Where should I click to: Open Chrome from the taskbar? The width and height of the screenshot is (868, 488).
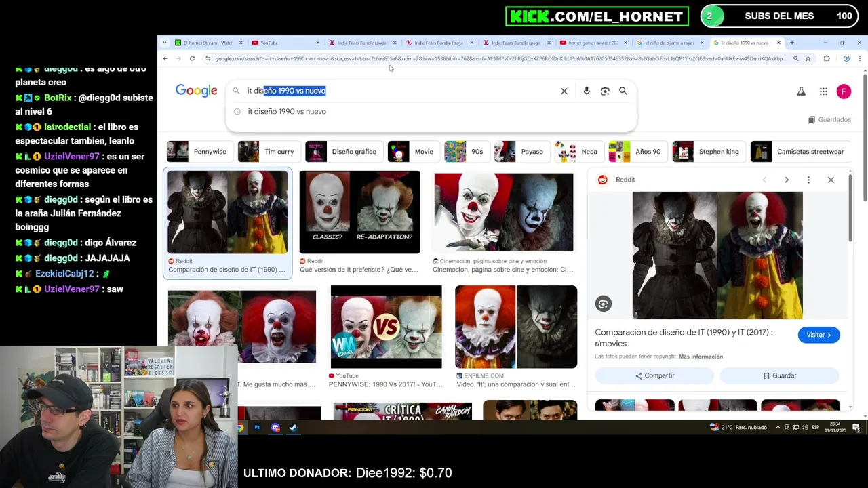click(240, 428)
